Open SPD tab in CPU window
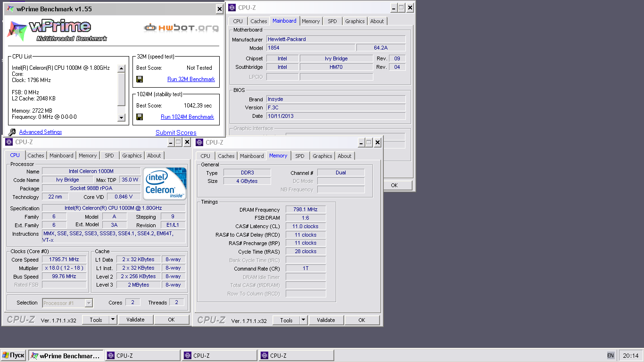The width and height of the screenshot is (644, 362). [109, 156]
